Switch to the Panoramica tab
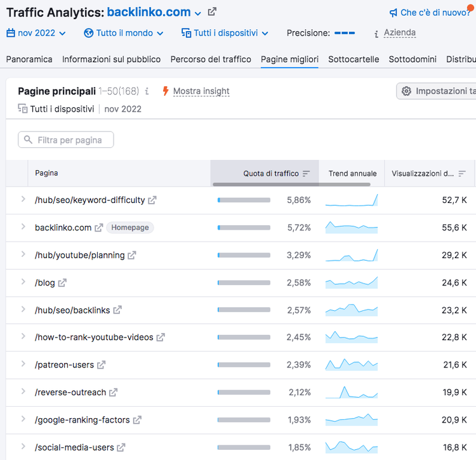Image resolution: width=476 pixels, height=460 pixels. (x=29, y=59)
